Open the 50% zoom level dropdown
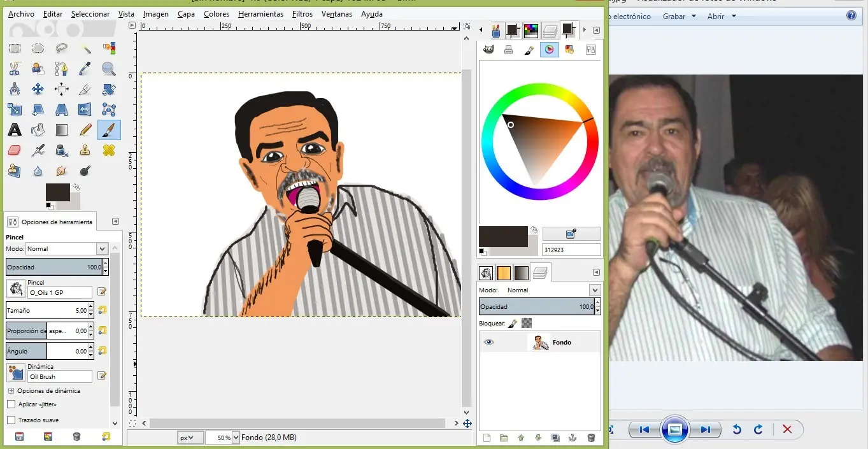868x449 pixels. click(x=236, y=438)
